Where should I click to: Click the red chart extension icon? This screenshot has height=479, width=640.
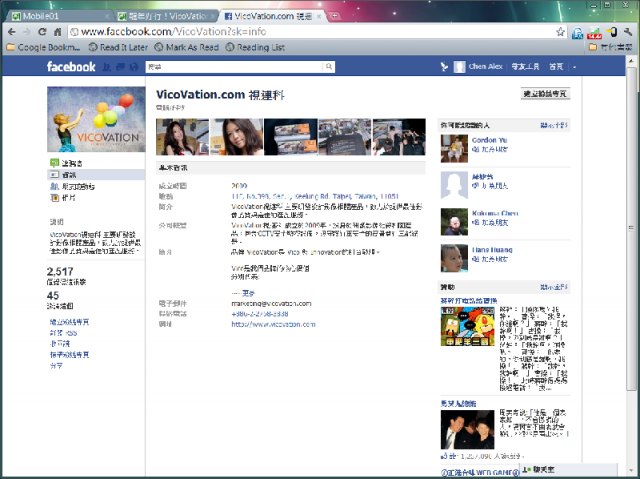tap(594, 33)
